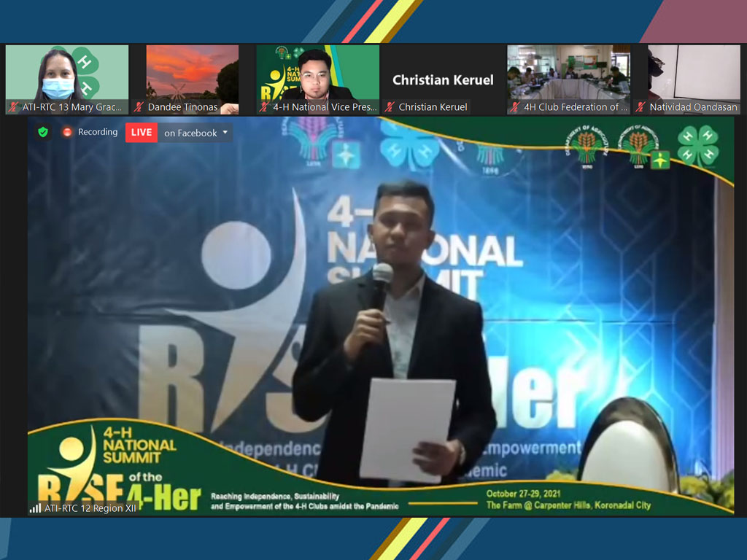
Task: Select Natividad Oandasan's video thumbnail
Action: [694, 79]
